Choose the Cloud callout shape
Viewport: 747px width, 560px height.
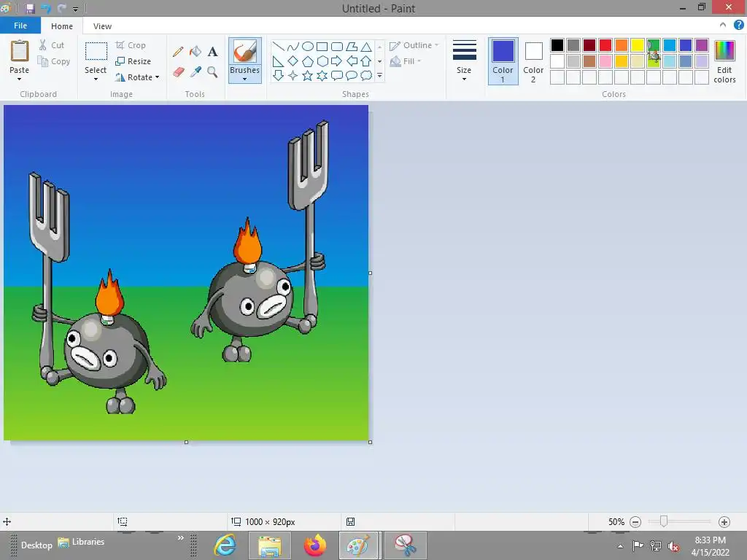point(366,75)
